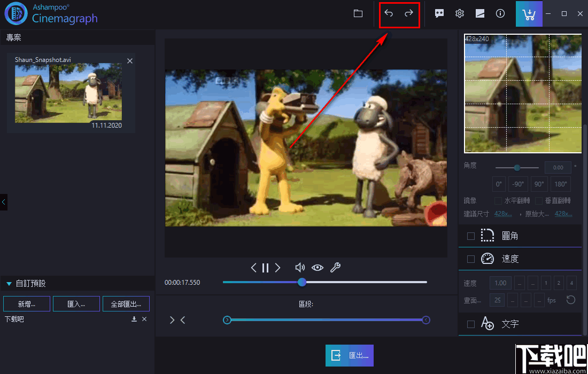Open settings with the gear icon
This screenshot has height=374, width=588.
click(x=459, y=13)
